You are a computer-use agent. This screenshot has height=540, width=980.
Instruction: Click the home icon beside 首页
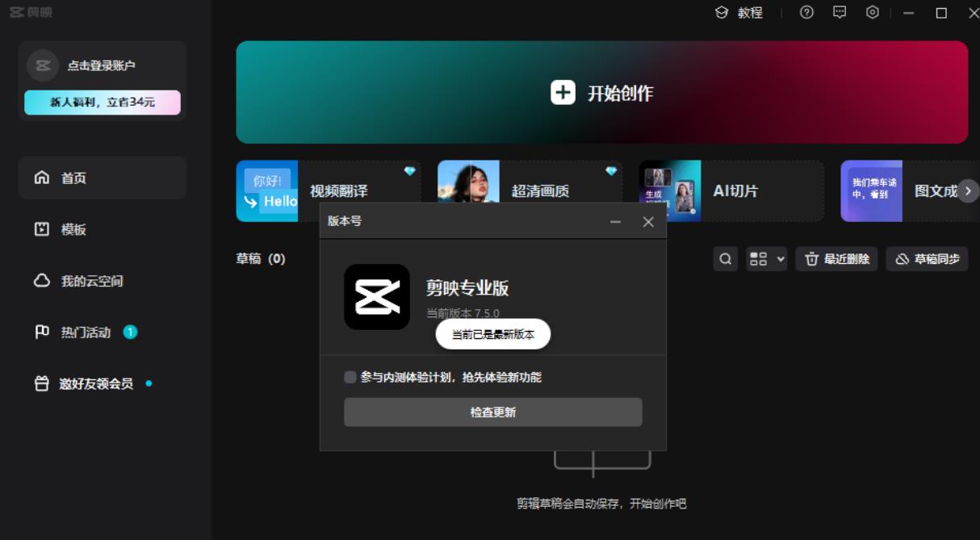pos(42,178)
